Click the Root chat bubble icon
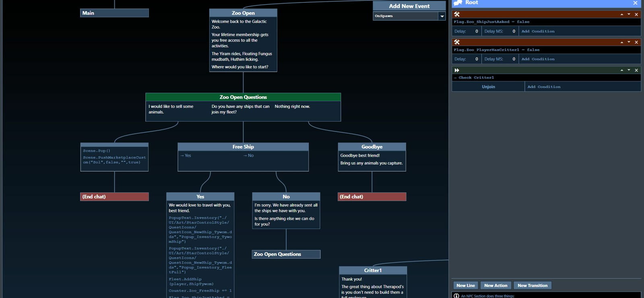This screenshot has width=644, height=298. (x=458, y=3)
